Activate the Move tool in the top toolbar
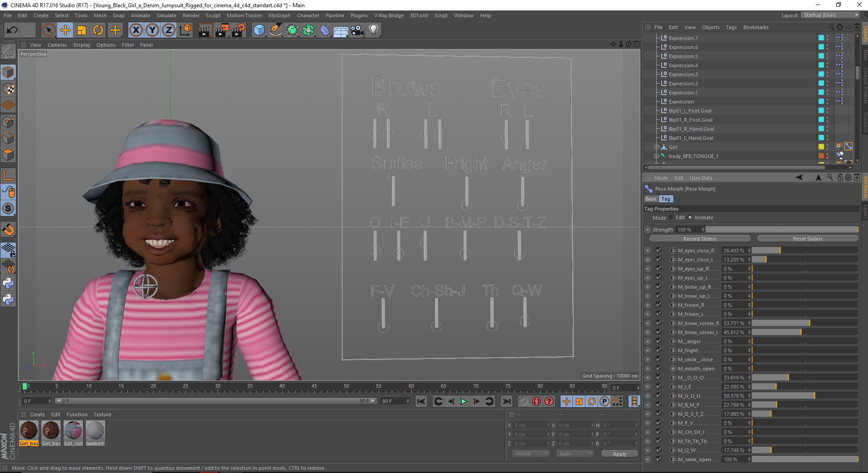This screenshot has width=868, height=473. coord(65,30)
